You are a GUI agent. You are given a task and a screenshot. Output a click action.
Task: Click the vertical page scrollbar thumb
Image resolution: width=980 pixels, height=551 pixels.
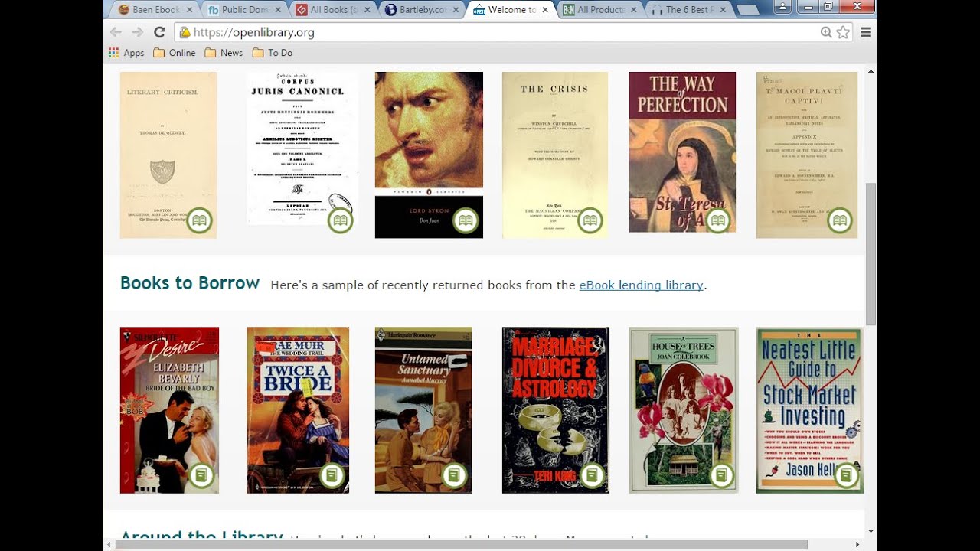[871, 254]
